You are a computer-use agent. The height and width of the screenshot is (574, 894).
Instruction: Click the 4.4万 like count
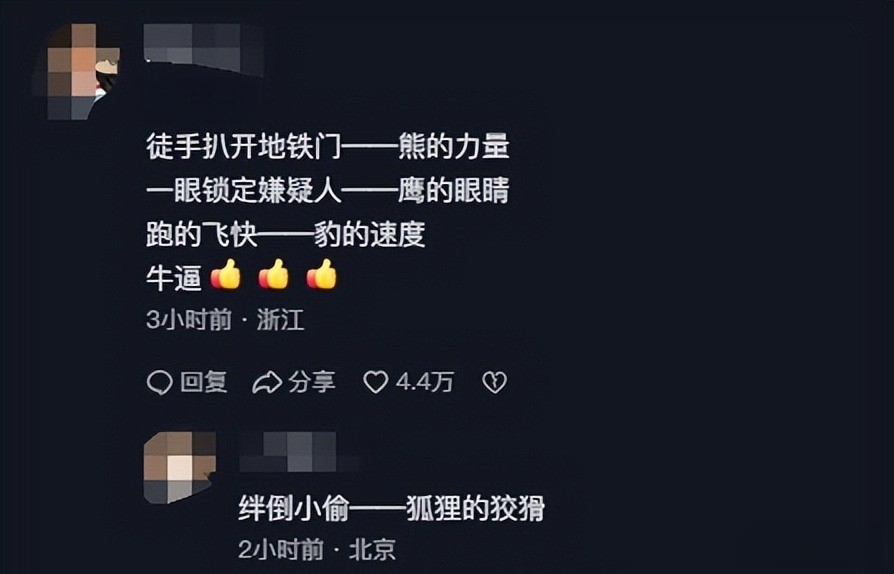[425, 382]
